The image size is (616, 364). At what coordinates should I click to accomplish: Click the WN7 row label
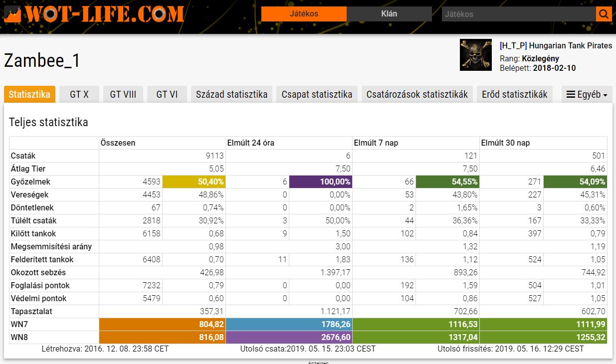(19, 325)
